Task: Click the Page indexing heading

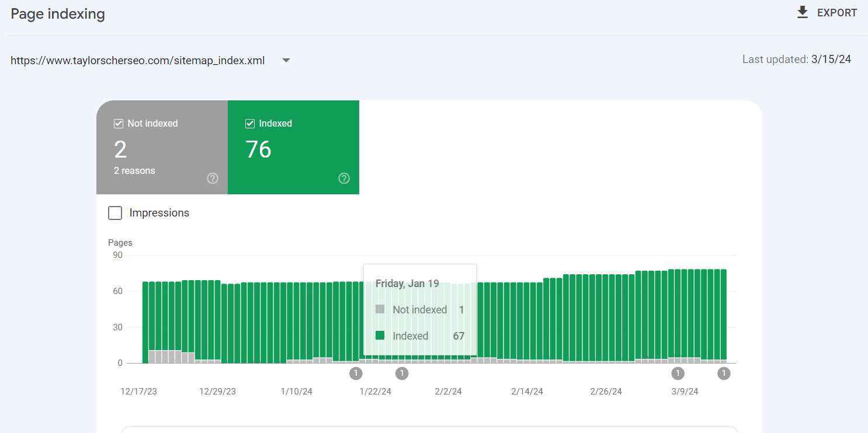Action: click(x=58, y=14)
